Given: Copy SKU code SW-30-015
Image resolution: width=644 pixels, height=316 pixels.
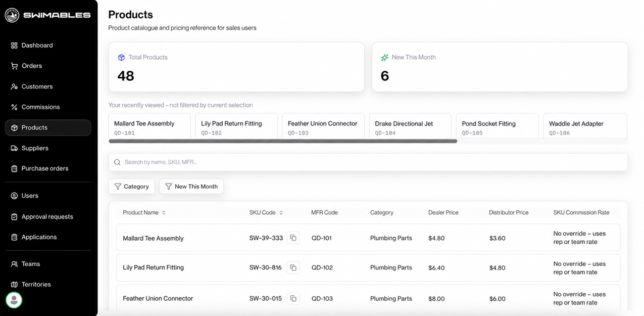Looking at the screenshot, I should tap(293, 298).
